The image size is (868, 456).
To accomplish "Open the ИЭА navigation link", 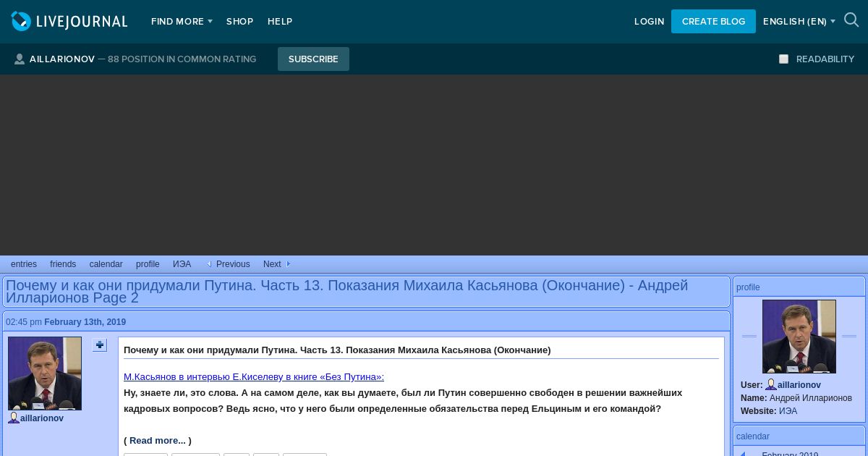I will click(x=182, y=264).
